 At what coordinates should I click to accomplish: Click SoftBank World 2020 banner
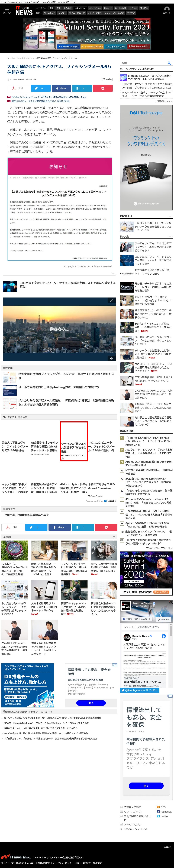[x=146, y=573]
